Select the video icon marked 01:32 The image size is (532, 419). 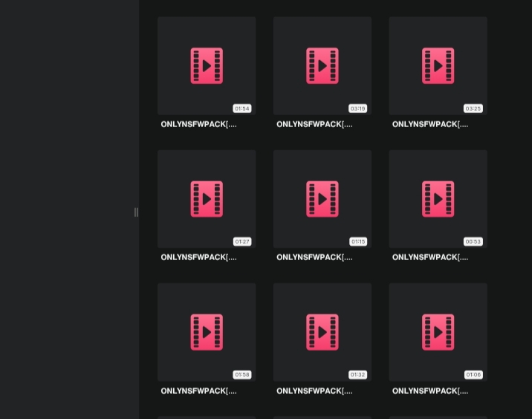click(x=322, y=332)
